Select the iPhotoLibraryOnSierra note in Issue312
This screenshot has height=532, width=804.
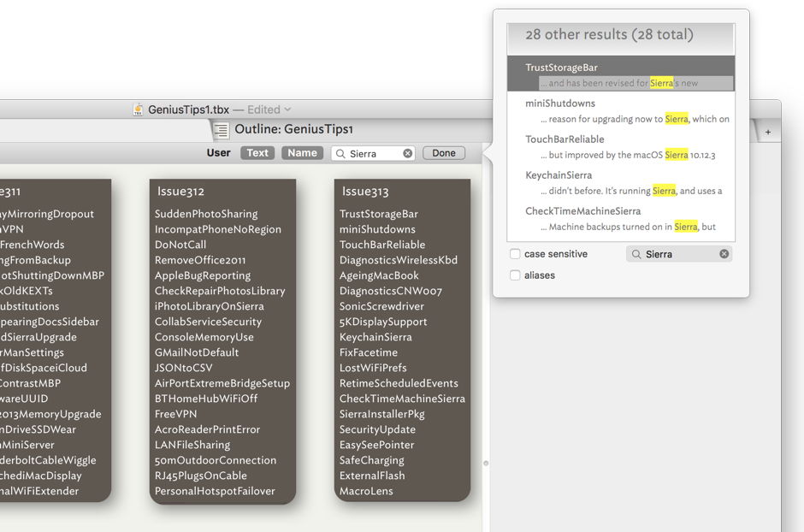click(x=209, y=306)
